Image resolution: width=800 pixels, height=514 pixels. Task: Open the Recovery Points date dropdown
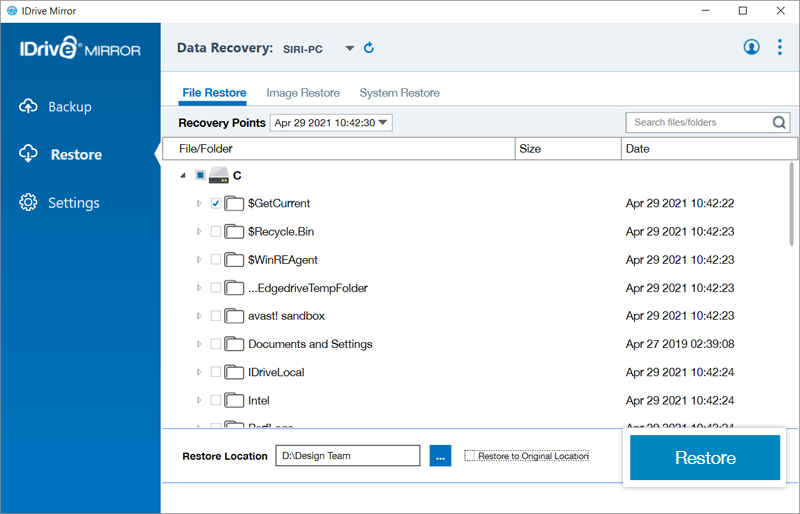click(x=331, y=123)
